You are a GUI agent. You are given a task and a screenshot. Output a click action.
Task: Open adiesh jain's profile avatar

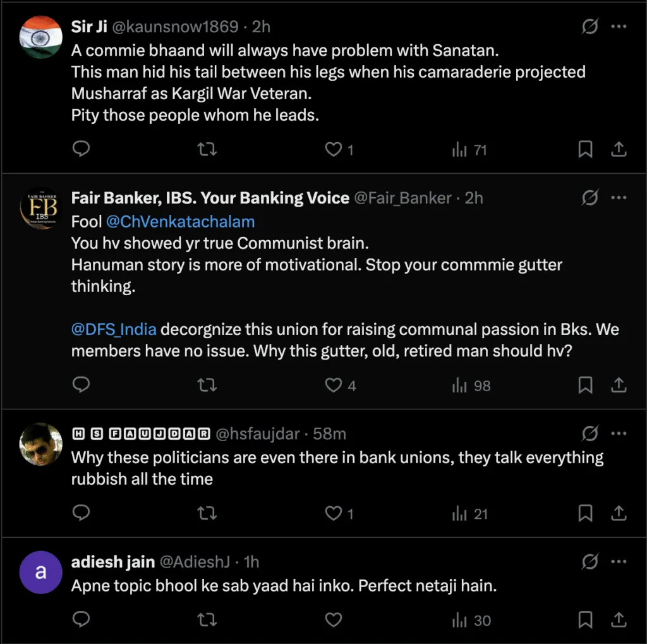(x=41, y=572)
